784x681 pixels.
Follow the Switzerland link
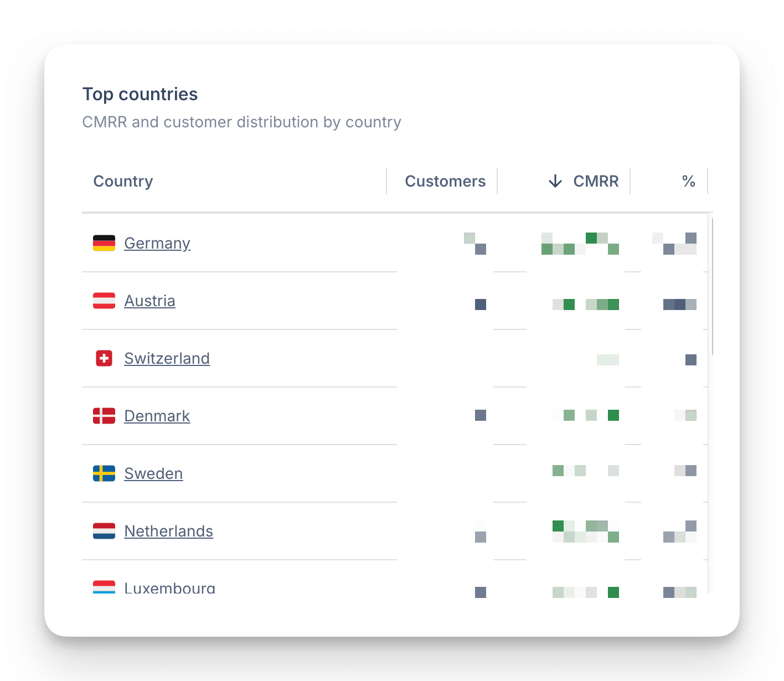coord(167,358)
